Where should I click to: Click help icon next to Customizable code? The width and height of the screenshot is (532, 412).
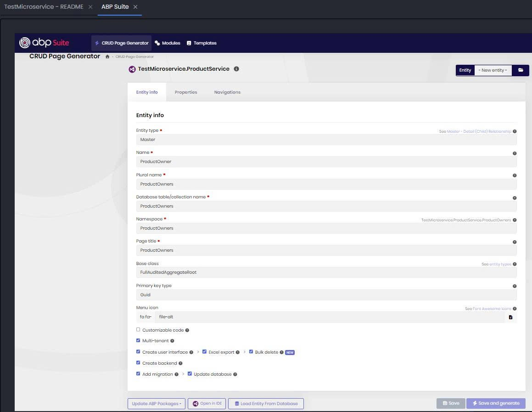(x=187, y=330)
